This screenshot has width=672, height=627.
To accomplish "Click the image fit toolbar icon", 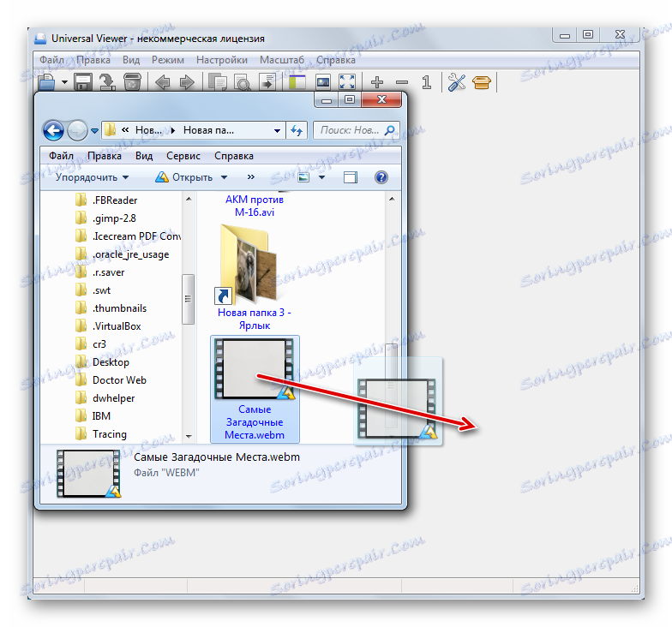I will point(322,82).
